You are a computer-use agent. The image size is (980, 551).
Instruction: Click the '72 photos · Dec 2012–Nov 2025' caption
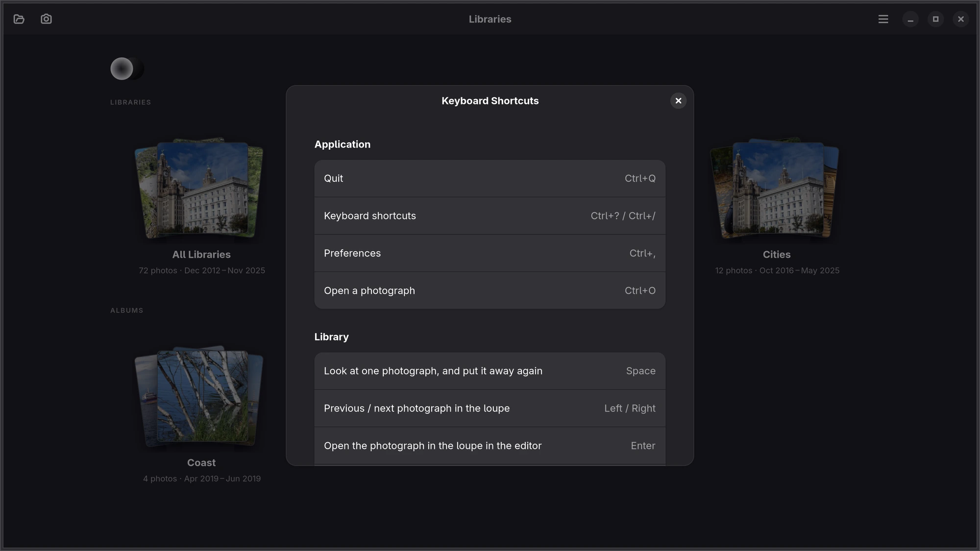click(202, 271)
